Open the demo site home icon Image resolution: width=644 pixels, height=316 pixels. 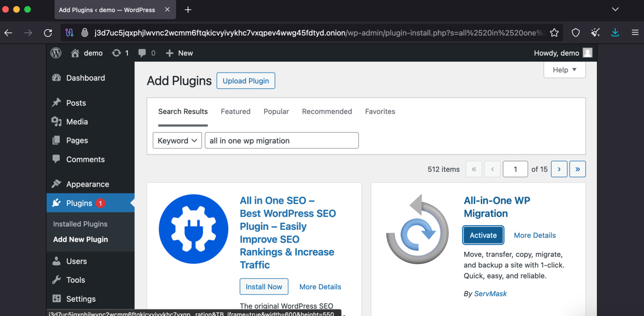tap(75, 53)
